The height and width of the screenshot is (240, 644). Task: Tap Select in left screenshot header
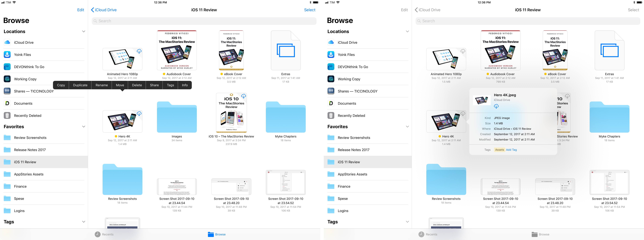pyautogui.click(x=310, y=10)
